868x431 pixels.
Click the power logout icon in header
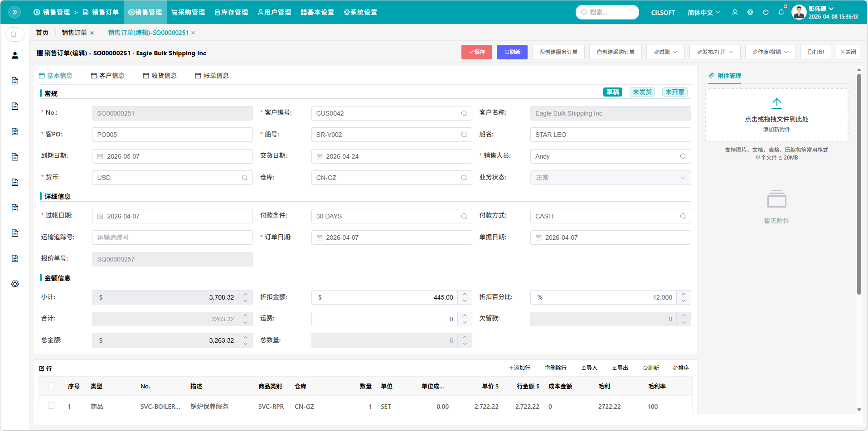point(766,12)
